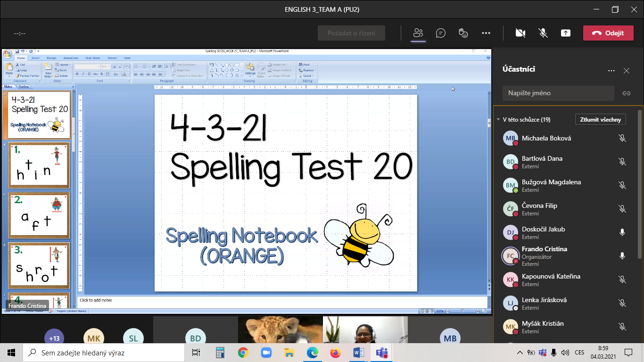
Task: Select Michaela Boková in the participant list
Action: 546,138
